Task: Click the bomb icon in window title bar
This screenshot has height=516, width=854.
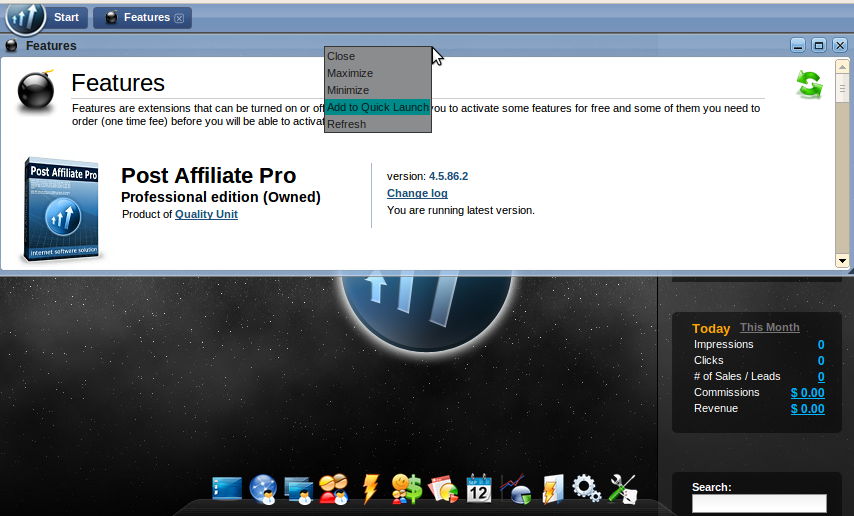Action: click(11, 46)
